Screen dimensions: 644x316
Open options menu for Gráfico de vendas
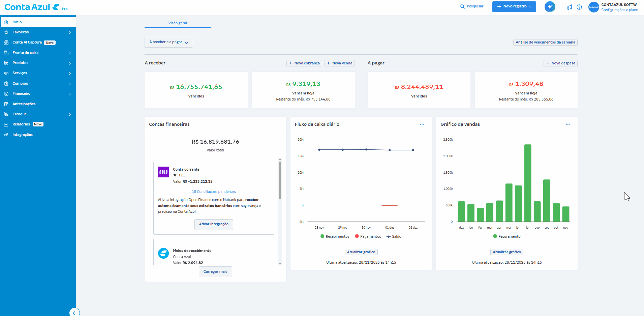click(x=568, y=124)
